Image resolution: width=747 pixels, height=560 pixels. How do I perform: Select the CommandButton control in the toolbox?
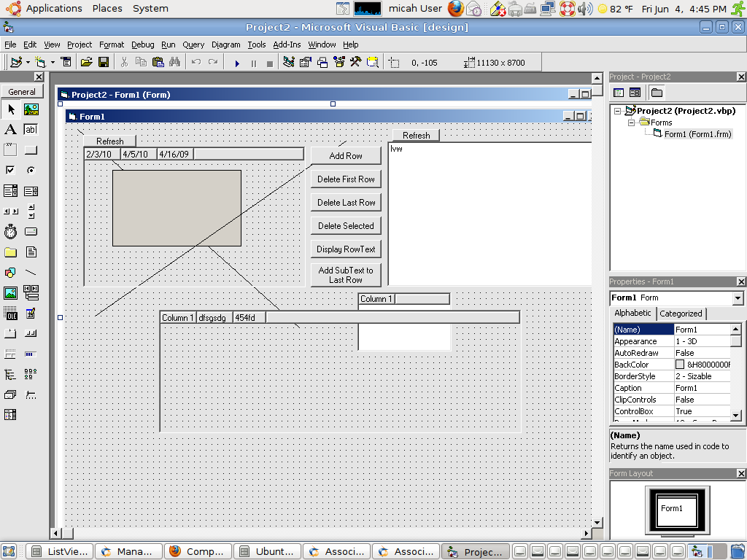[x=30, y=149]
